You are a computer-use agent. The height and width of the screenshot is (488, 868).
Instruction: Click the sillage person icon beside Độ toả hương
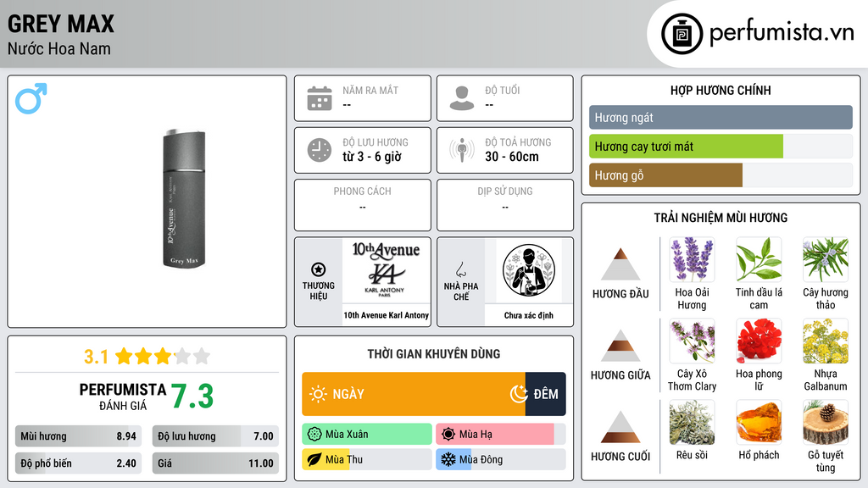pyautogui.click(x=462, y=150)
